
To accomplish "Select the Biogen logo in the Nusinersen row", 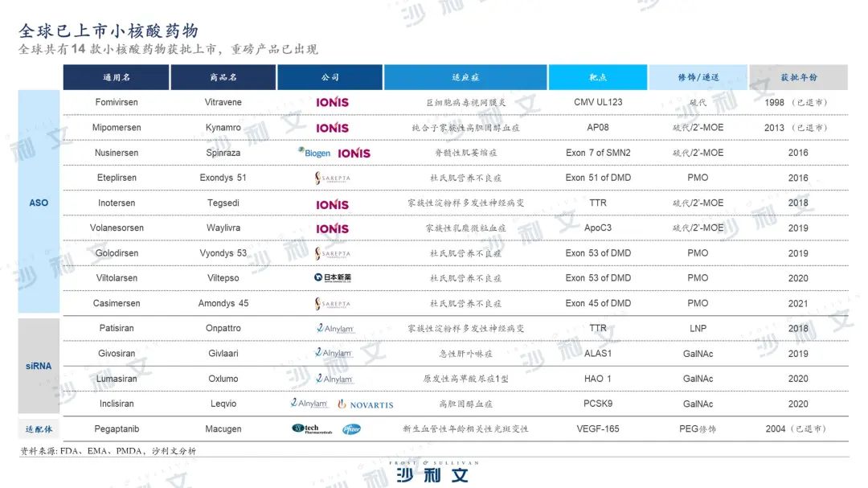I will pos(313,153).
